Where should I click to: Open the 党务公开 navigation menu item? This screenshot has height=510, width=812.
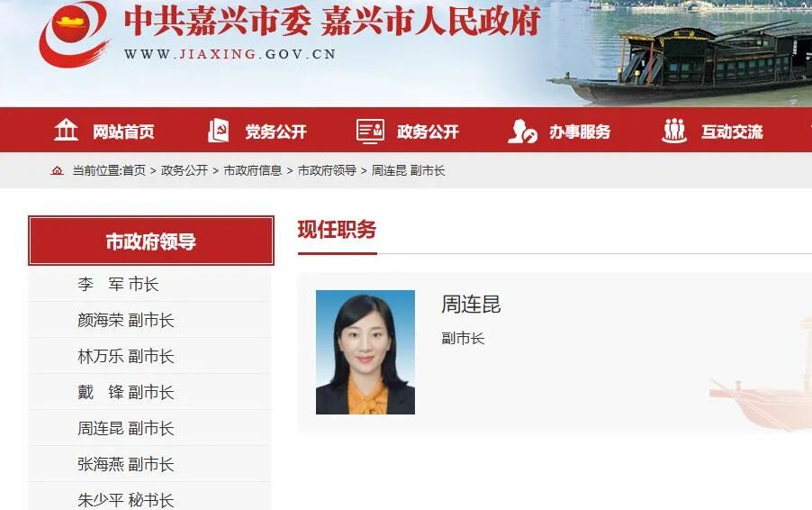[x=276, y=132]
